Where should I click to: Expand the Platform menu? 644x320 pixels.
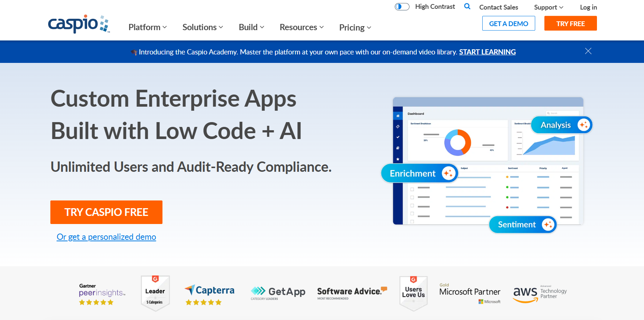148,27
